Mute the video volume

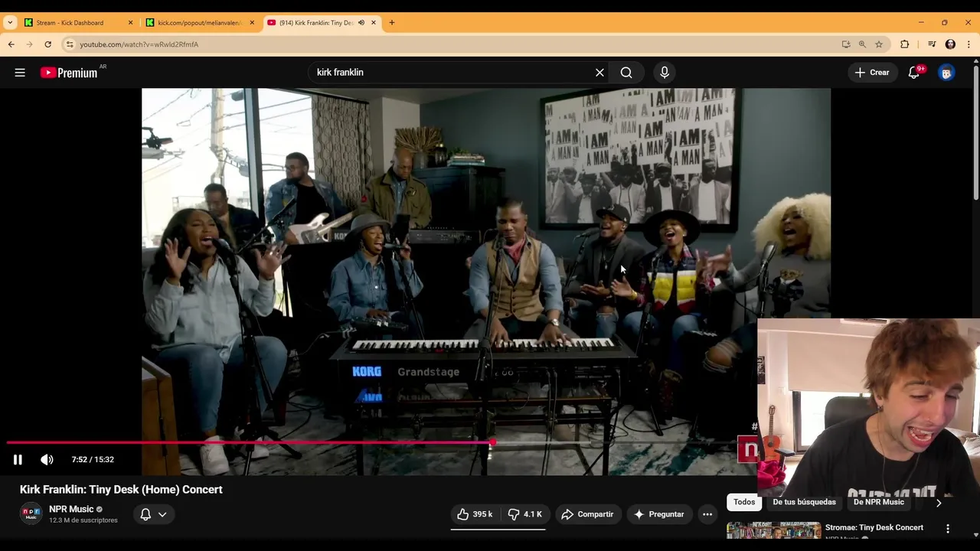pos(47,460)
